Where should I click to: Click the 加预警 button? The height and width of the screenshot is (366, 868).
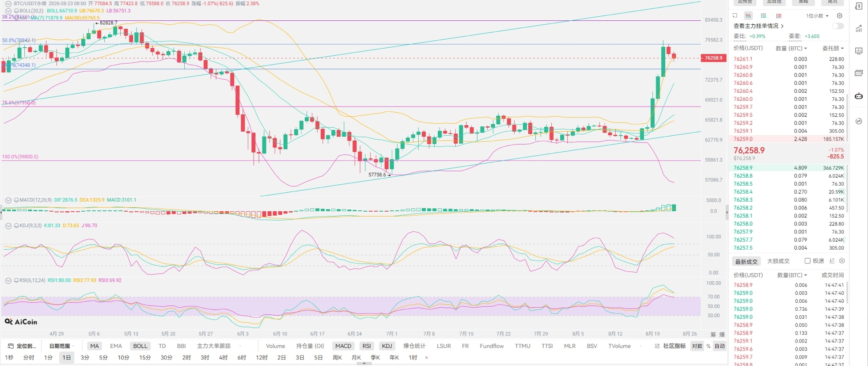745,2
